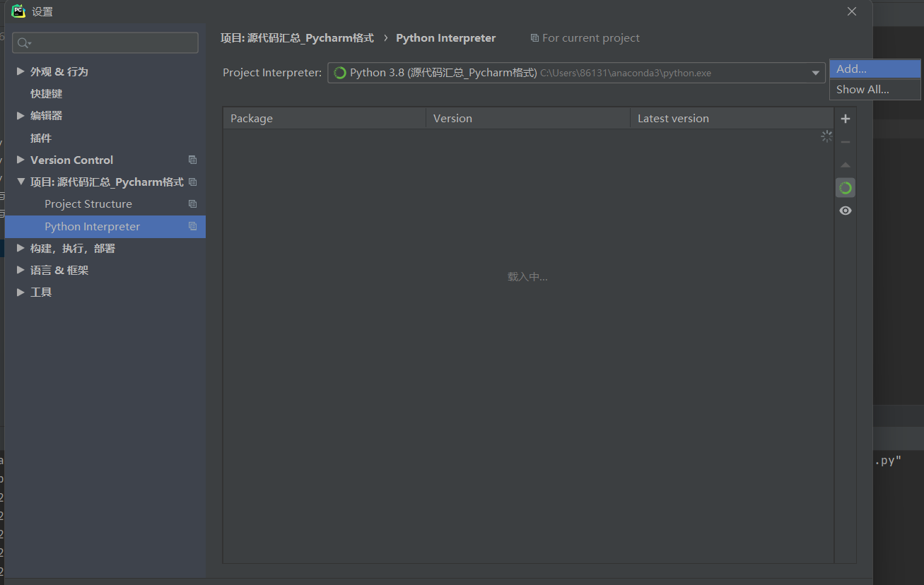Click the copy icon before For current project
924x585 pixels.
tap(534, 38)
